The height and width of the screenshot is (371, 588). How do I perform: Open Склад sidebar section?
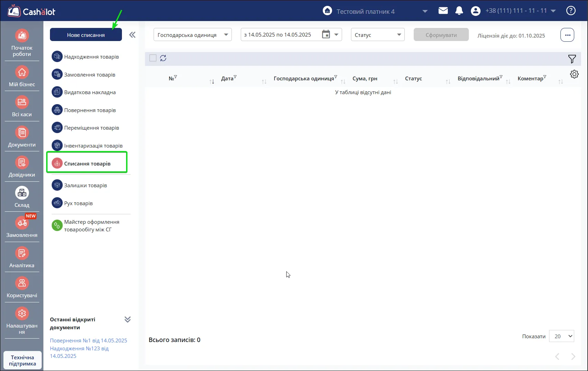22,197
